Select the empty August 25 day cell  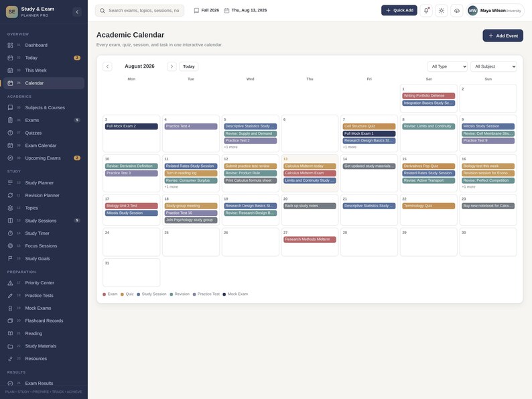point(191,242)
